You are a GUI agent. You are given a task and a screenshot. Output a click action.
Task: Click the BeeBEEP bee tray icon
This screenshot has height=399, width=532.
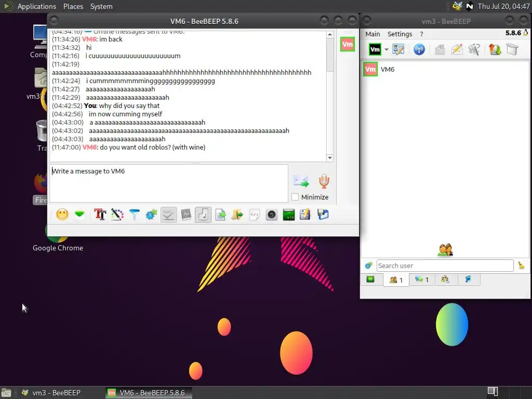pyautogui.click(x=457, y=6)
